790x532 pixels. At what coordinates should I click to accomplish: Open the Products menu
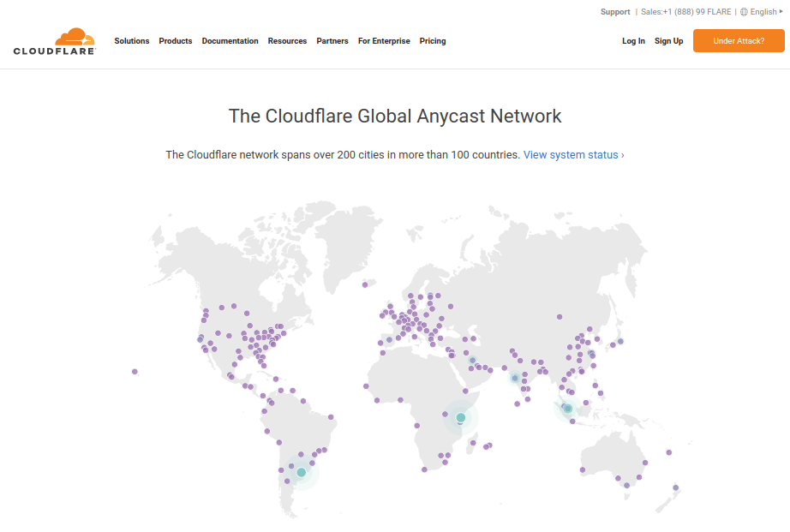[176, 41]
